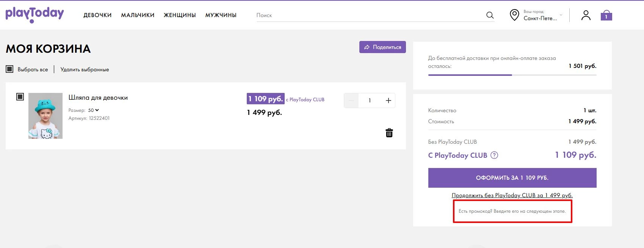The height and width of the screenshot is (248, 644).
Task: Open the shopping bag cart icon
Action: 606,16
